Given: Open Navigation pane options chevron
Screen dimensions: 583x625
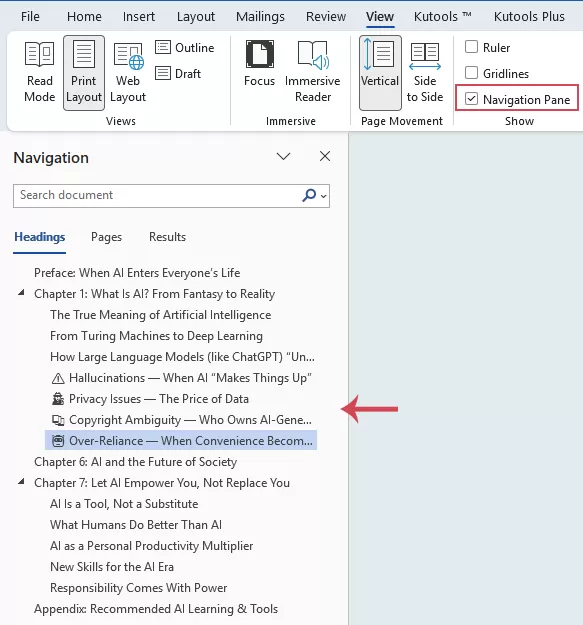Looking at the screenshot, I should coord(283,156).
